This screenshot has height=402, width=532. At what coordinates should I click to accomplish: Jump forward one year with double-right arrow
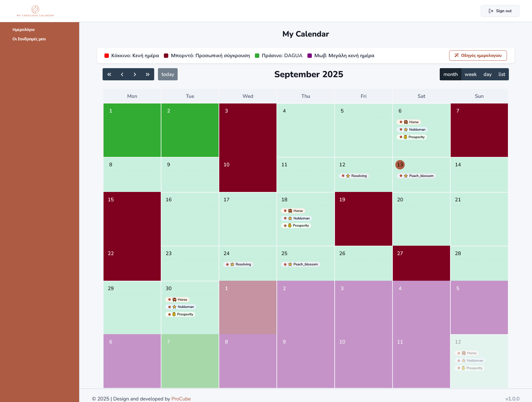[148, 74]
